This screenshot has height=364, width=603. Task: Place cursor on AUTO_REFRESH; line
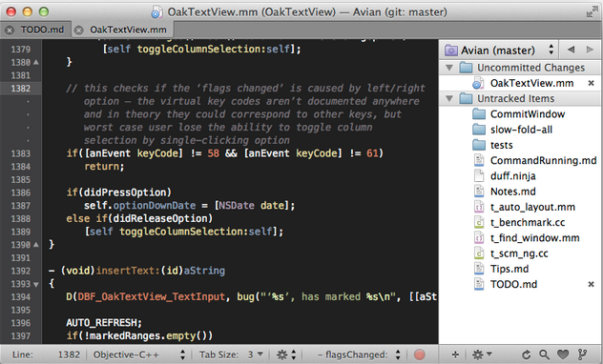[104, 322]
